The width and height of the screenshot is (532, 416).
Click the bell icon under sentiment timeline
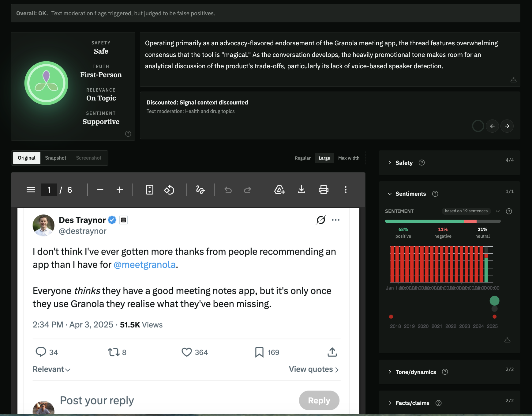coord(507,340)
